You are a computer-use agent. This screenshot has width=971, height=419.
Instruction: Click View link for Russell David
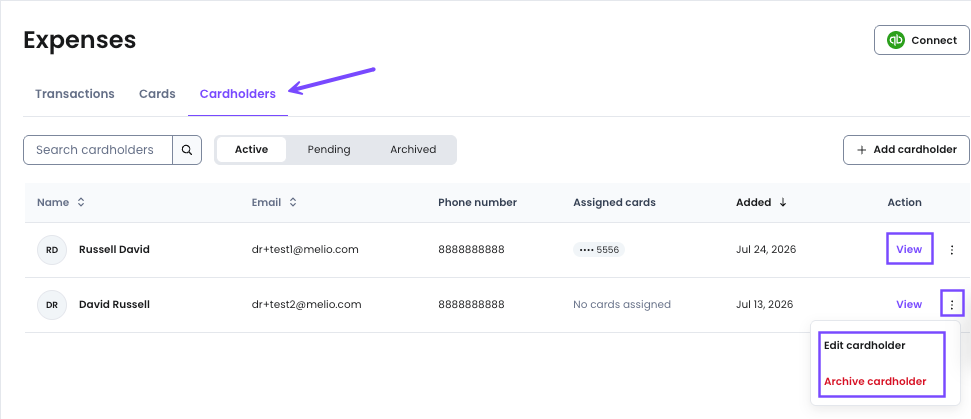(x=909, y=249)
